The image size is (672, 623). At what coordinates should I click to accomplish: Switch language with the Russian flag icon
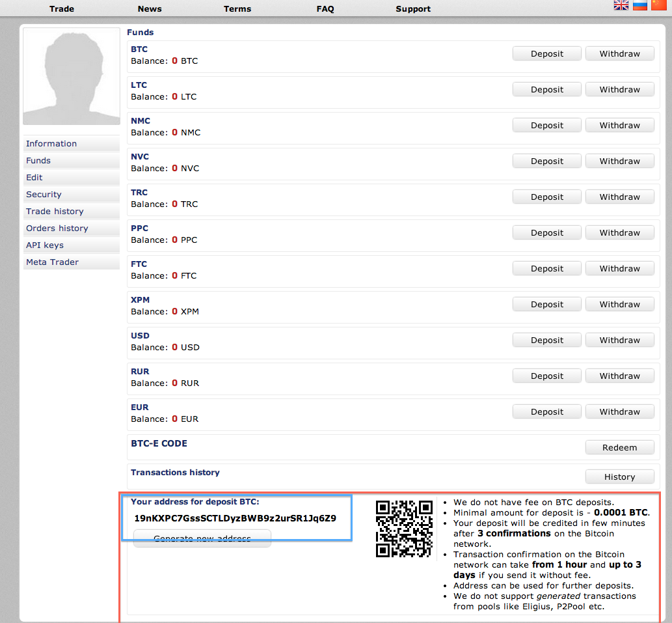click(640, 5)
